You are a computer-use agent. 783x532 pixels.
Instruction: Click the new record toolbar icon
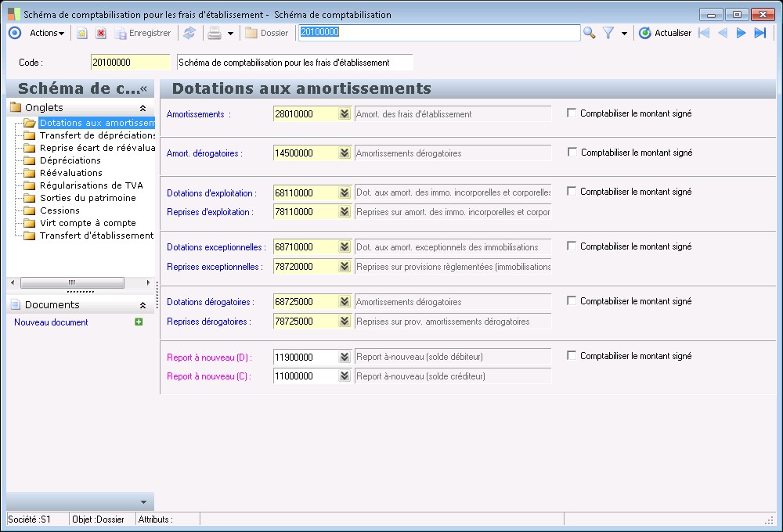tap(81, 33)
